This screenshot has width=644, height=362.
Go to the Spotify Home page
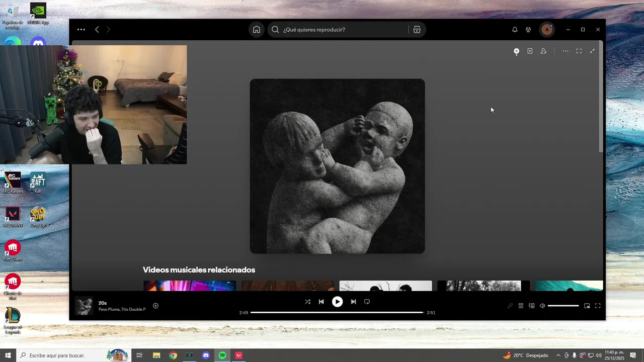[x=257, y=30]
